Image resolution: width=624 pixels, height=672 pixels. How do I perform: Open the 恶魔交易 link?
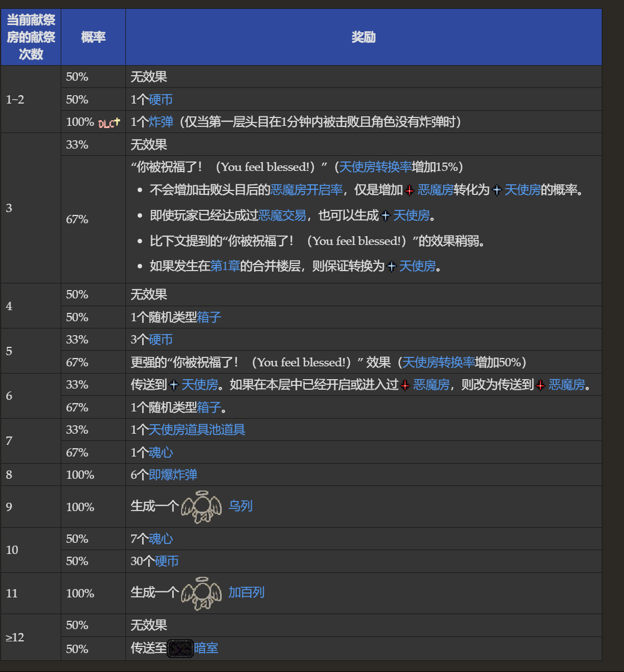click(282, 215)
